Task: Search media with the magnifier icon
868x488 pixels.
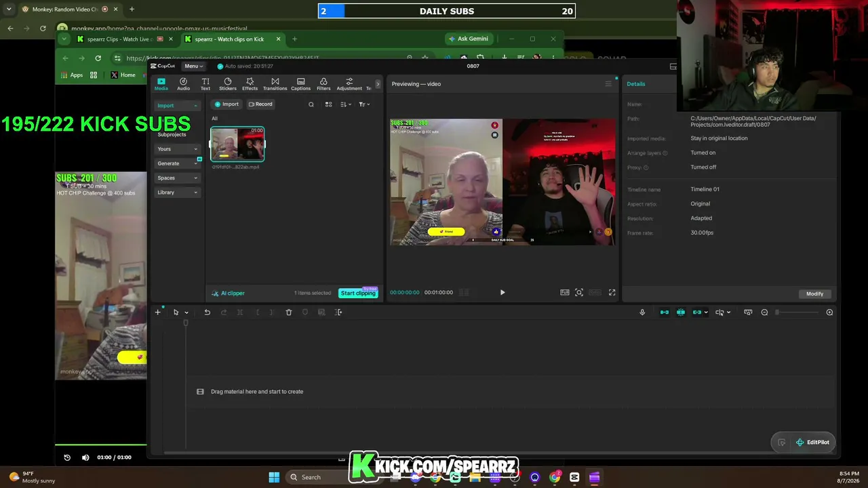Action: 311,104
